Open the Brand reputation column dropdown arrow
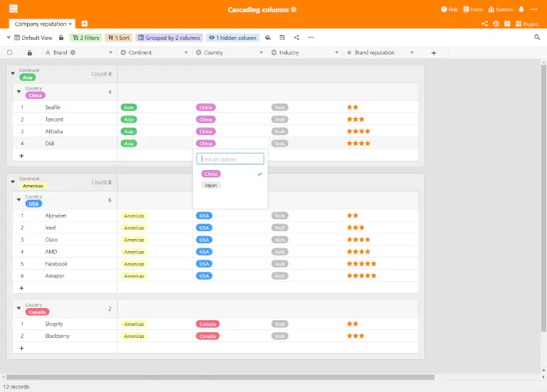Viewport: 547px width, 392px height. click(x=412, y=53)
